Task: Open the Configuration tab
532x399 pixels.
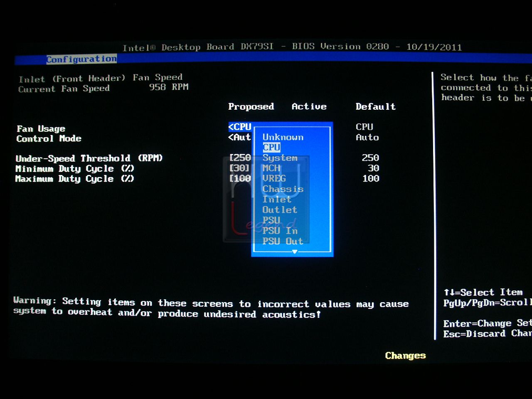Action: pos(81,59)
